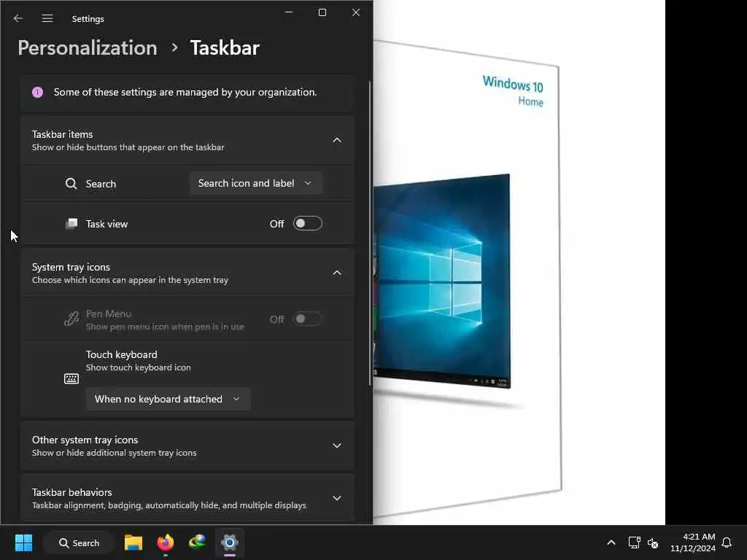Viewport: 747px width, 560px height.
Task: Open the notification bell icon
Action: pos(727,542)
